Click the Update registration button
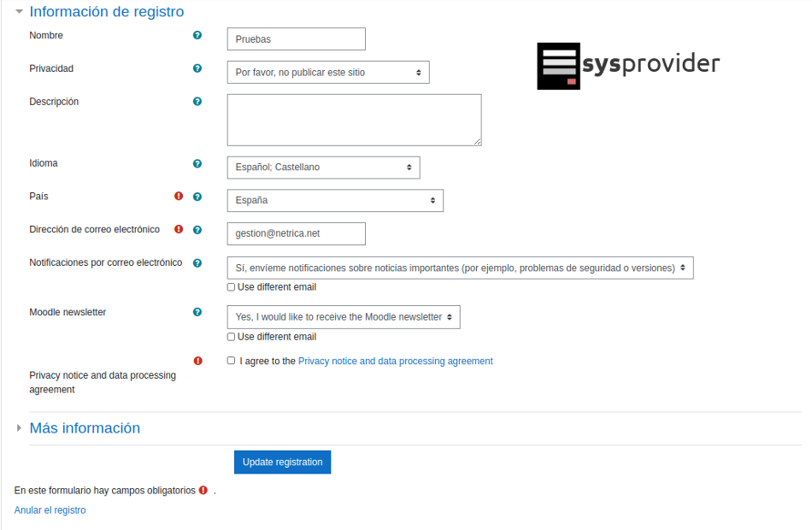 click(x=282, y=462)
